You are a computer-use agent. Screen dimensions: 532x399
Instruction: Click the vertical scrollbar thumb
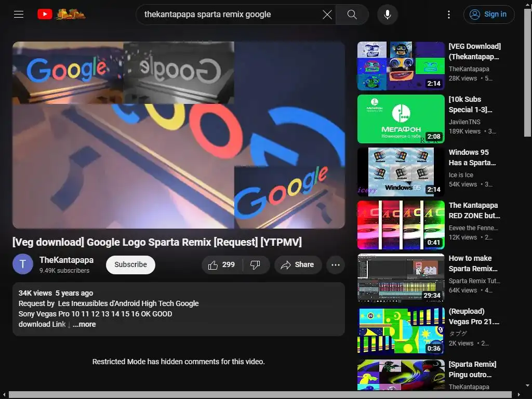coord(528,73)
